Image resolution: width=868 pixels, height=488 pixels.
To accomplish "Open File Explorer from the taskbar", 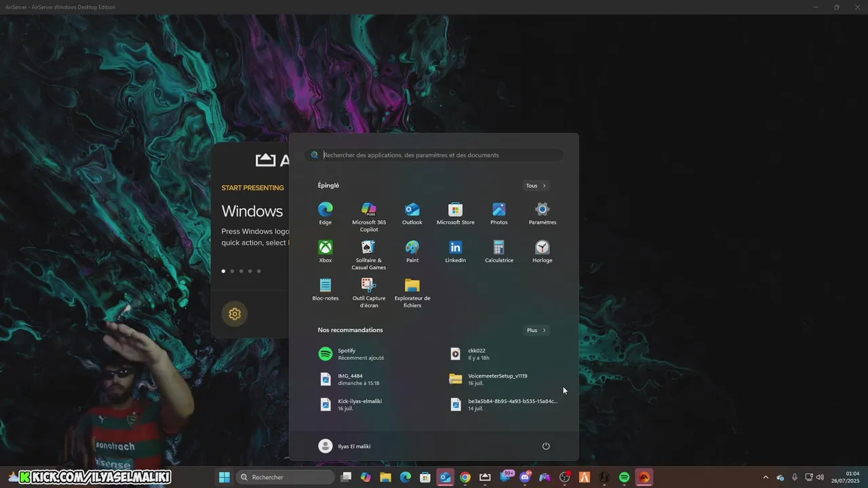I will (385, 477).
